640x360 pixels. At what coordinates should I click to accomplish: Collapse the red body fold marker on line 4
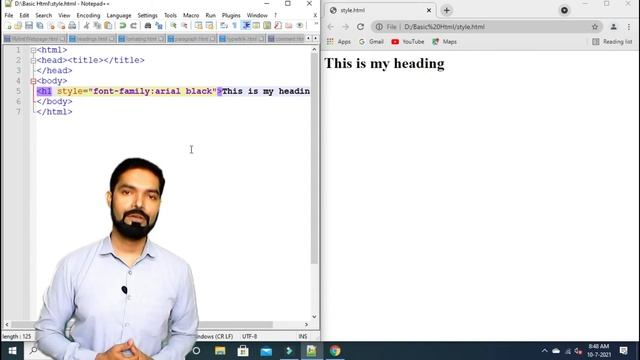click(33, 81)
